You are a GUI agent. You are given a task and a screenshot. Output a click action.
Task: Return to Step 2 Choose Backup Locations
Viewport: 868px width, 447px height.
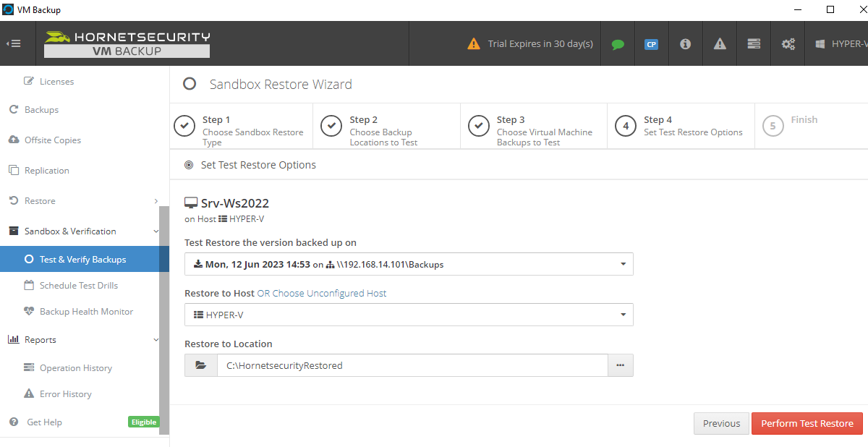click(386, 126)
